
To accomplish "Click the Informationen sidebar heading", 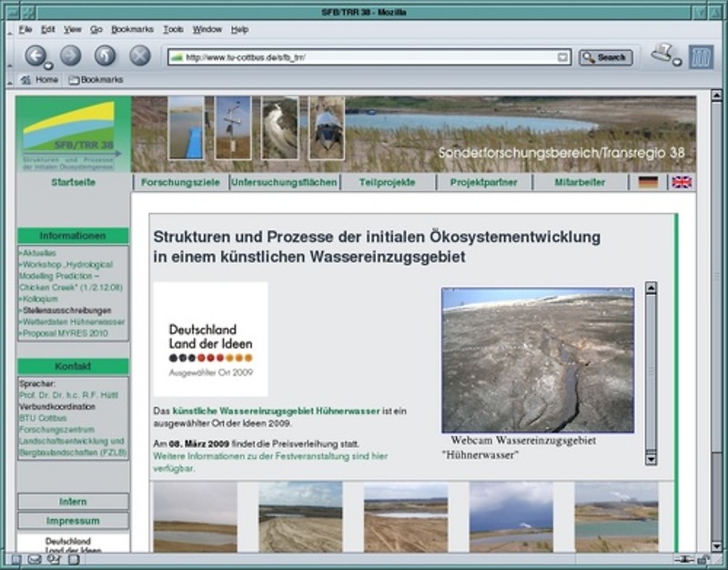I will pyautogui.click(x=73, y=236).
